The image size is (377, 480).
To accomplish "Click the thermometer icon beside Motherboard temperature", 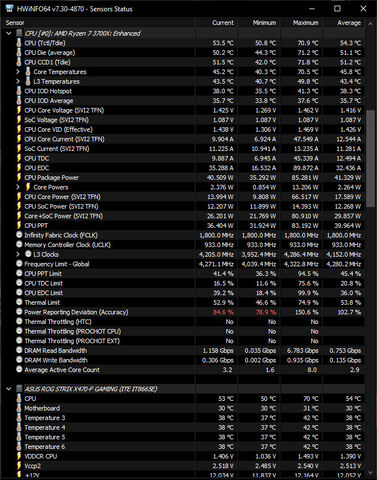I will (19, 408).
